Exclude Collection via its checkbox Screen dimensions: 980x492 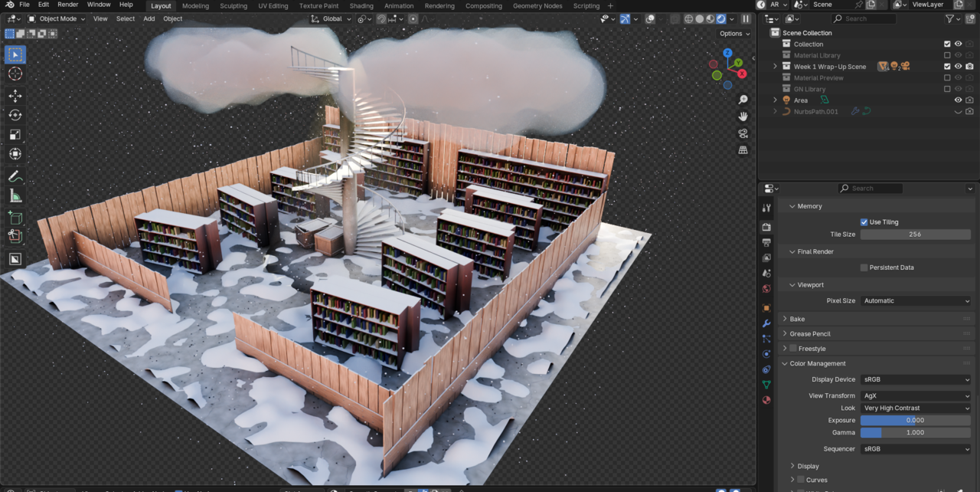[947, 44]
